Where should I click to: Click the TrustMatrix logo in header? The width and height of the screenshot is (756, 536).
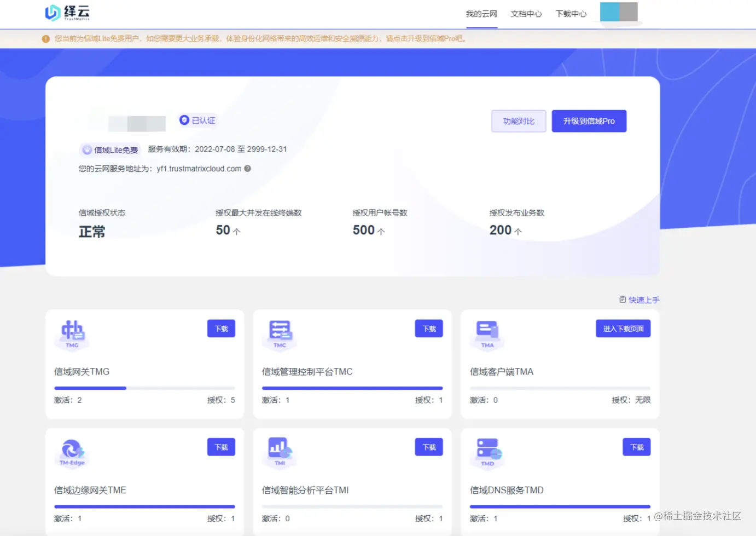[67, 13]
